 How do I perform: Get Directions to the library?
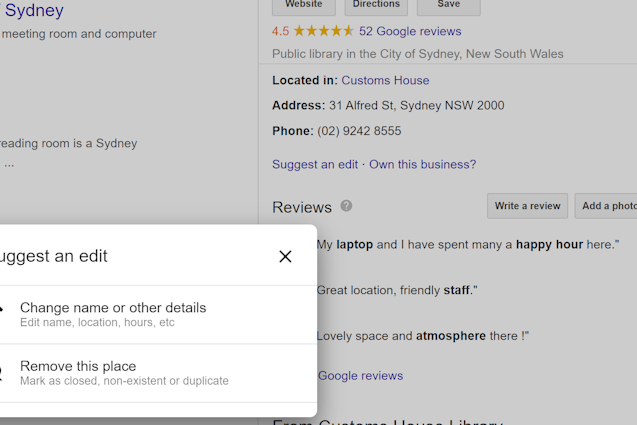376,5
